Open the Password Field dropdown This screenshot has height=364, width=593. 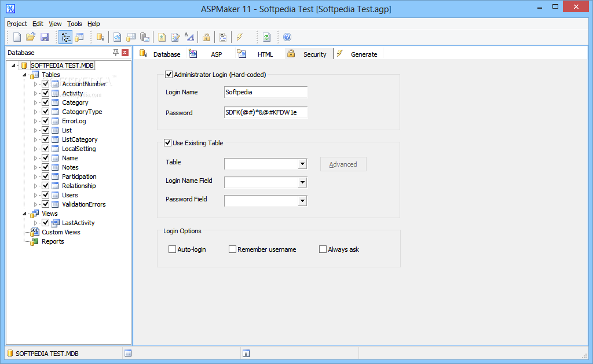click(302, 201)
